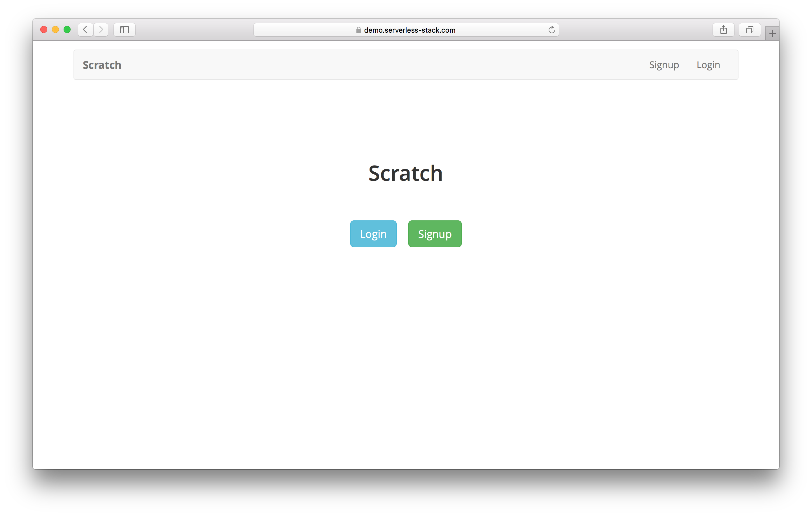Click the browser back navigation icon

[x=86, y=29]
